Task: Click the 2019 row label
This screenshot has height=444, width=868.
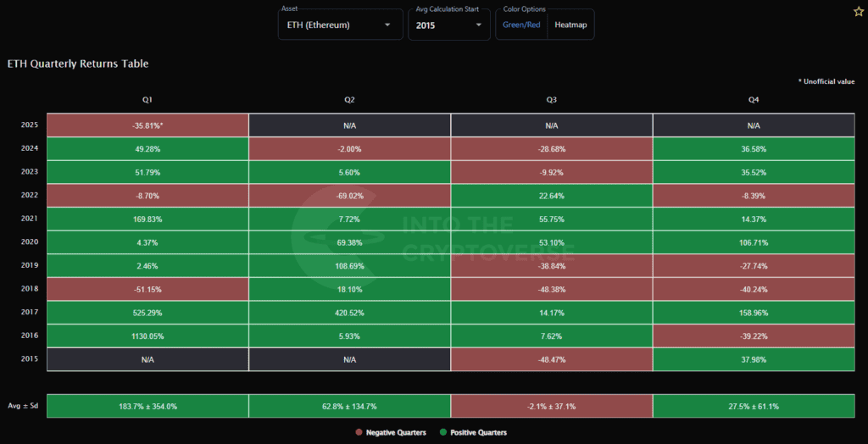Action: click(30, 265)
